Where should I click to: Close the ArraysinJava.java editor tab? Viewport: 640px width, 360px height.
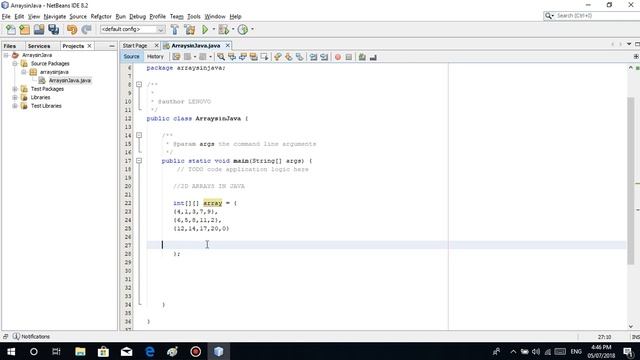228,46
